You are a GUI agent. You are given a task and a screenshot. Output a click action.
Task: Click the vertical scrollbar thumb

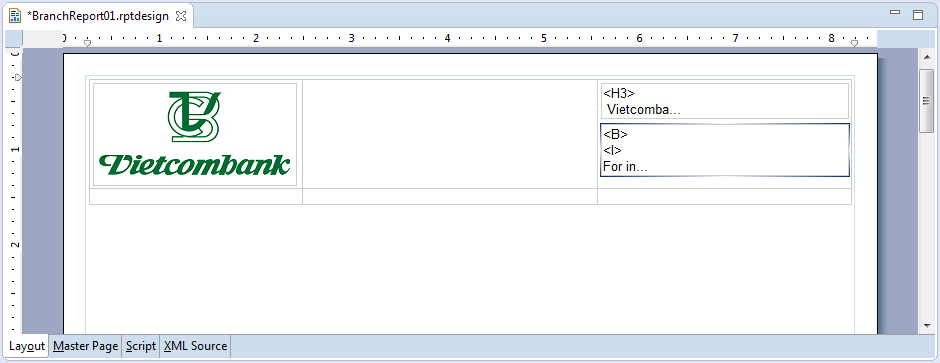click(926, 100)
